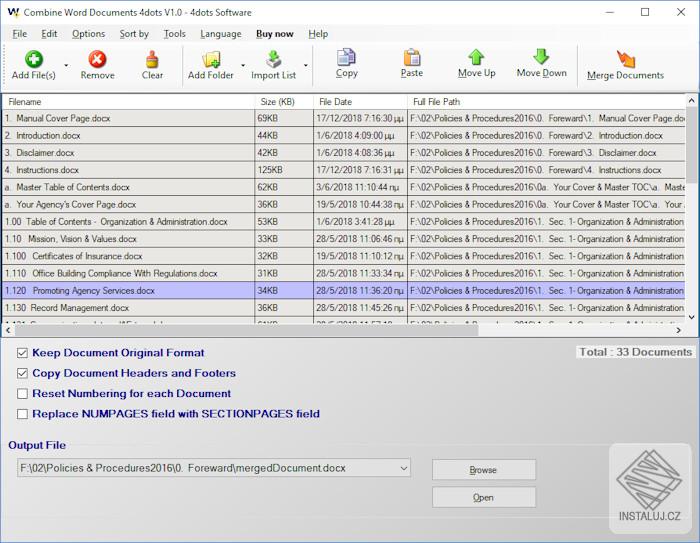Remove selected file with Remove icon
The width and height of the screenshot is (700, 543).
97,59
